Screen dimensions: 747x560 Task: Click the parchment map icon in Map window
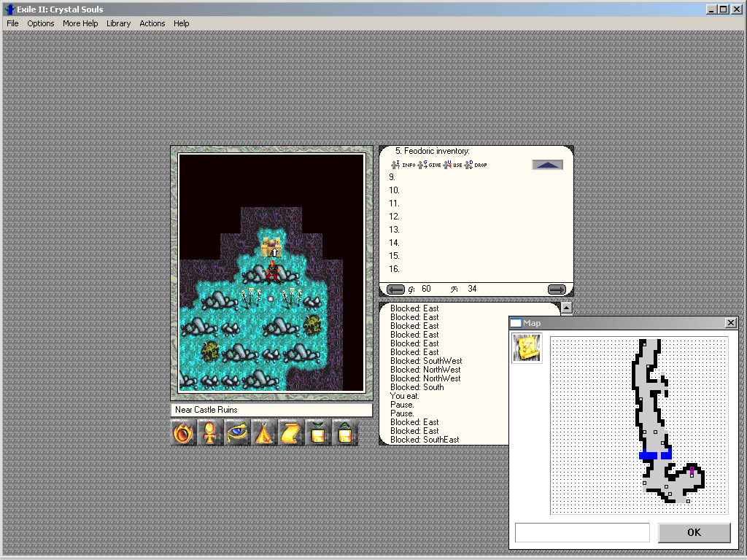pos(527,348)
